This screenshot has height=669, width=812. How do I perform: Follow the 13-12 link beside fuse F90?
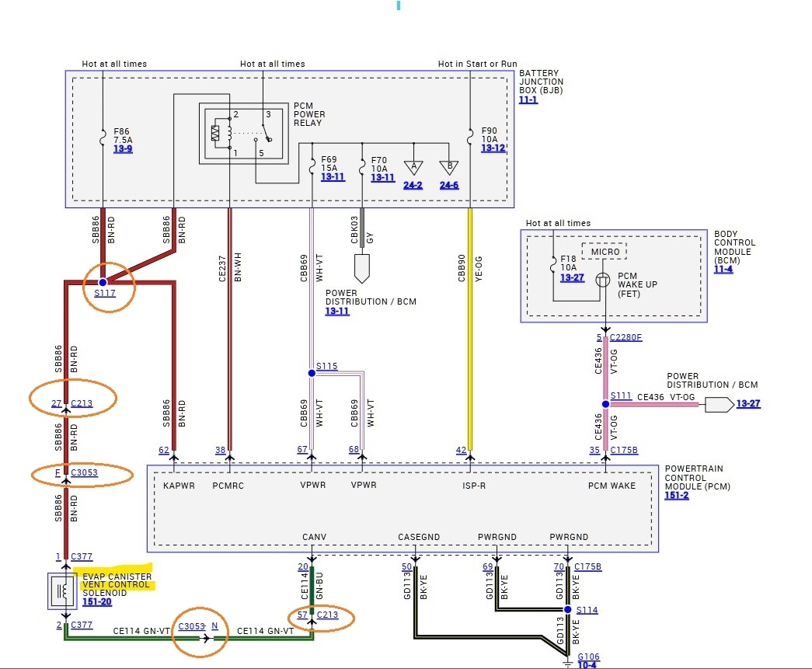click(x=493, y=148)
